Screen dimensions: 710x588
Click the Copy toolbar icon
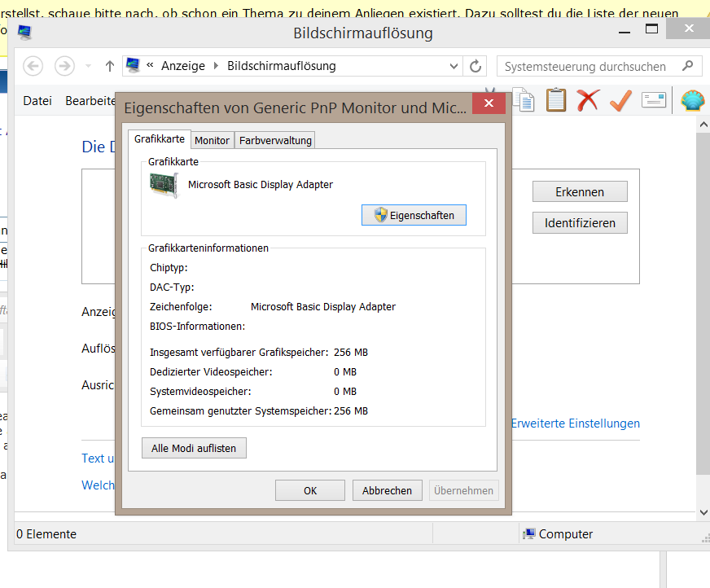coord(524,99)
